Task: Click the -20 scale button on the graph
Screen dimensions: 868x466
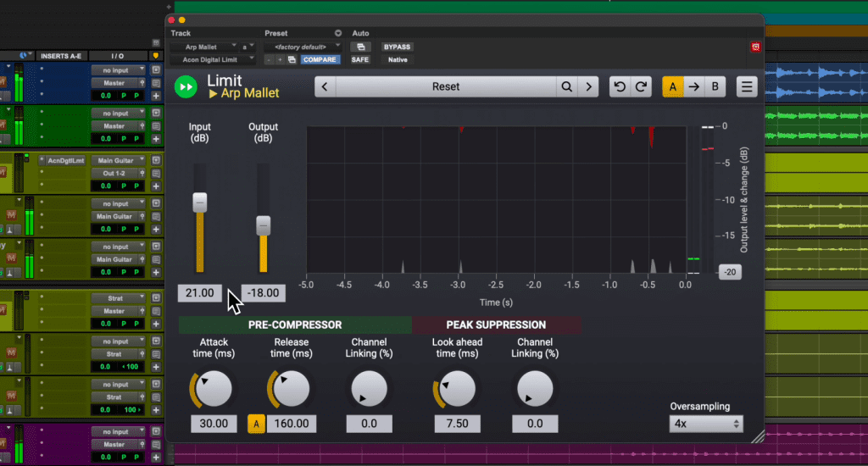Action: 730,272
